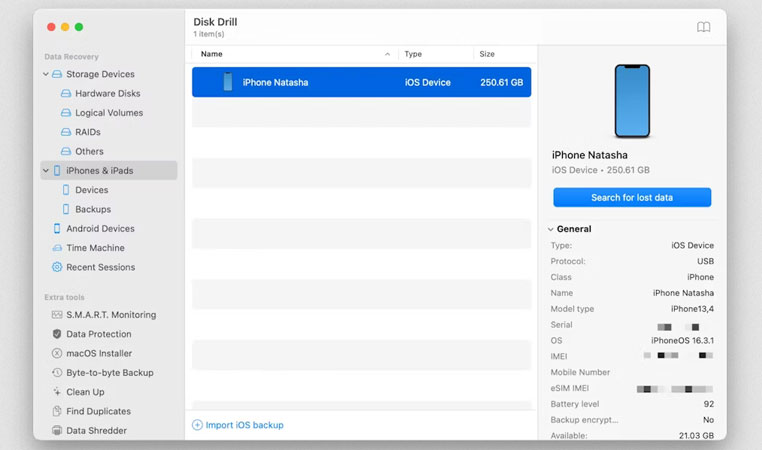
Task: Click the Battery level value 92
Action: (x=709, y=404)
